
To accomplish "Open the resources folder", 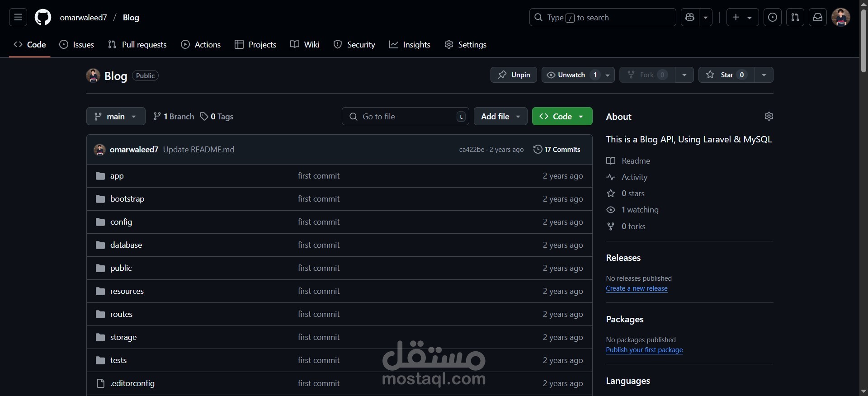I will tap(127, 291).
